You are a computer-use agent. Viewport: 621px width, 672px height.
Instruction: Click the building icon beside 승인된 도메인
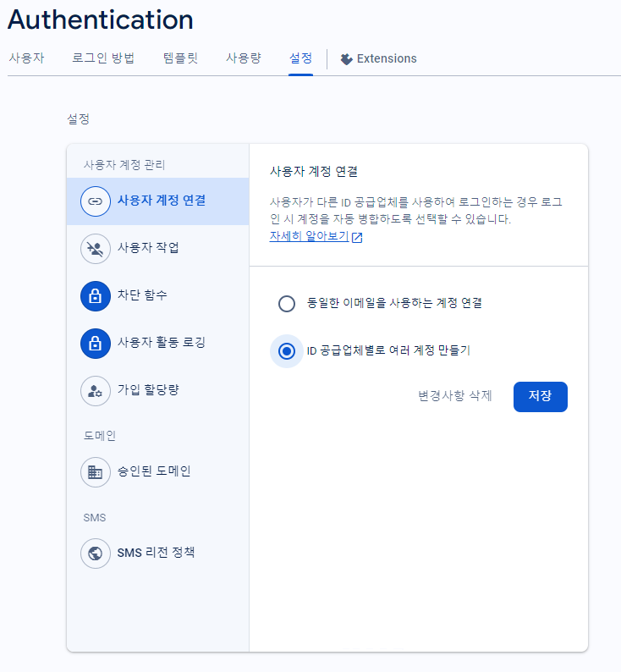(x=95, y=472)
